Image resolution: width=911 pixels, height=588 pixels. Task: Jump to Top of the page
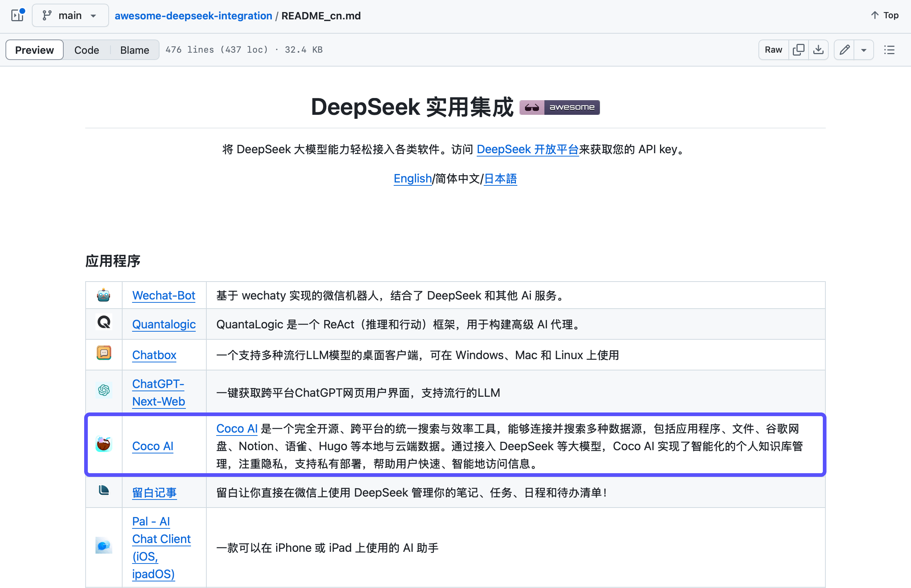pyautogui.click(x=885, y=15)
